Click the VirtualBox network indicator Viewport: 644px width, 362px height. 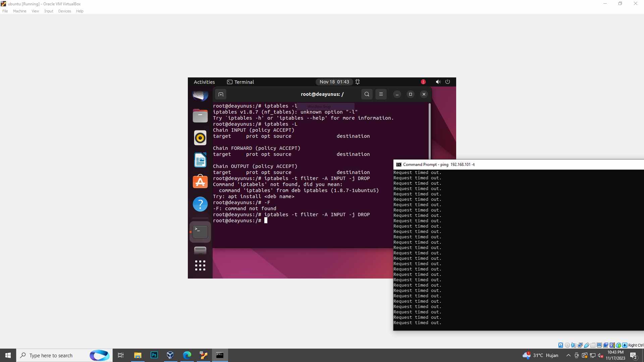coord(580,345)
